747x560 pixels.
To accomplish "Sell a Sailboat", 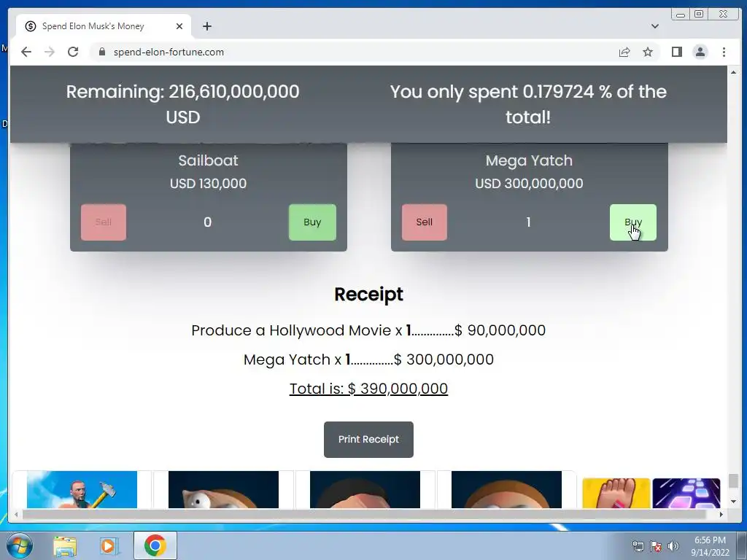I will pyautogui.click(x=104, y=222).
